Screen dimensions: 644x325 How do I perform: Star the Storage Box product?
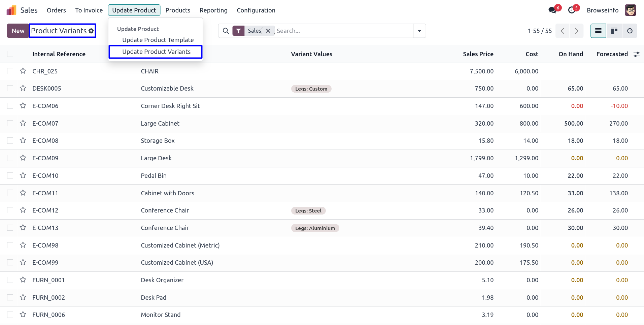coord(23,140)
